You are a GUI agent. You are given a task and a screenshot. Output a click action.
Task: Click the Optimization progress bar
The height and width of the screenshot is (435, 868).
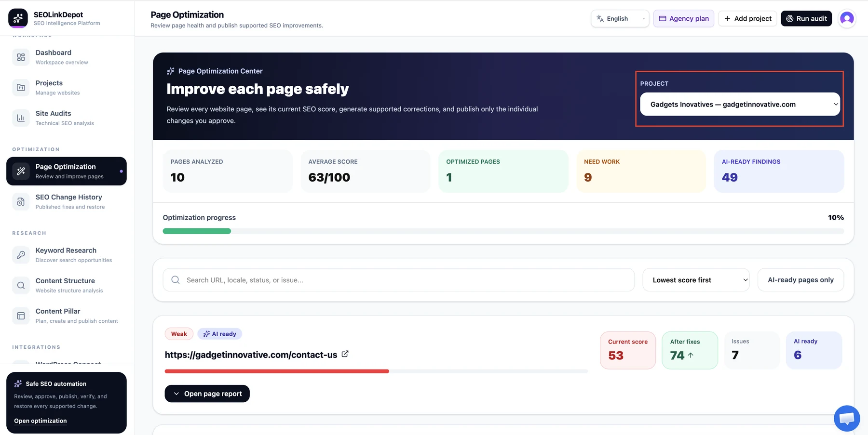coord(503,231)
